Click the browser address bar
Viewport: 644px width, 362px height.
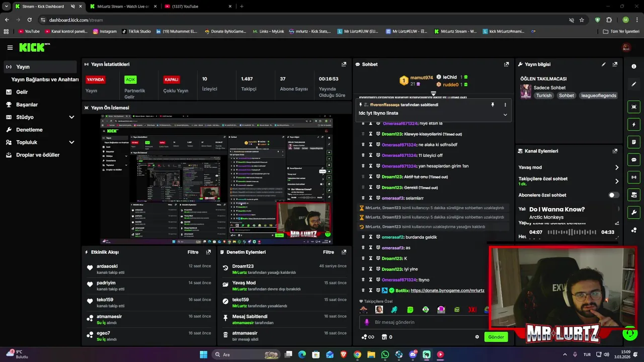coord(302,20)
